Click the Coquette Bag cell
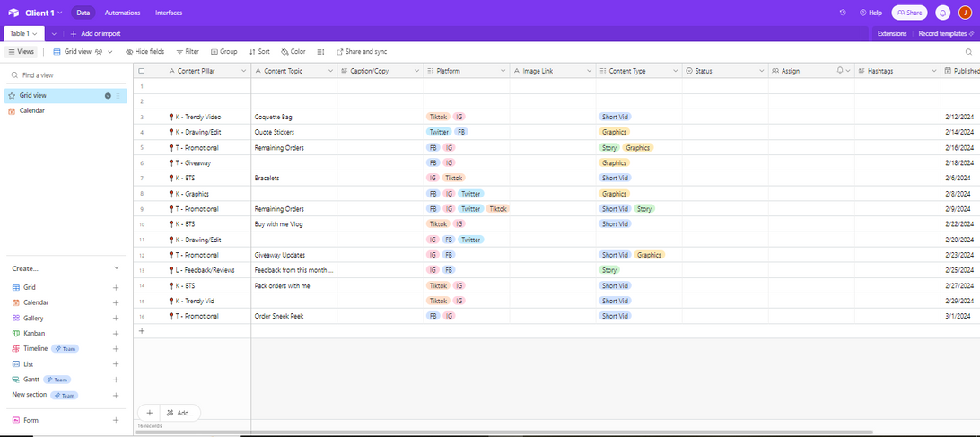Image resolution: width=980 pixels, height=437 pixels. (x=294, y=117)
